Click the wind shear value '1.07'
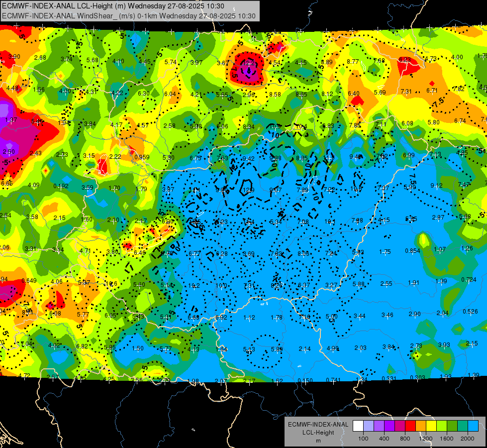The width and height of the screenshot is (487, 448). click(x=440, y=249)
